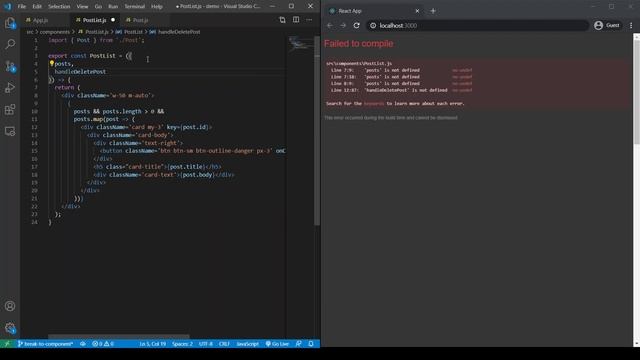Click the remote window indicator in status bar
The height and width of the screenshot is (360, 640).
[7, 344]
